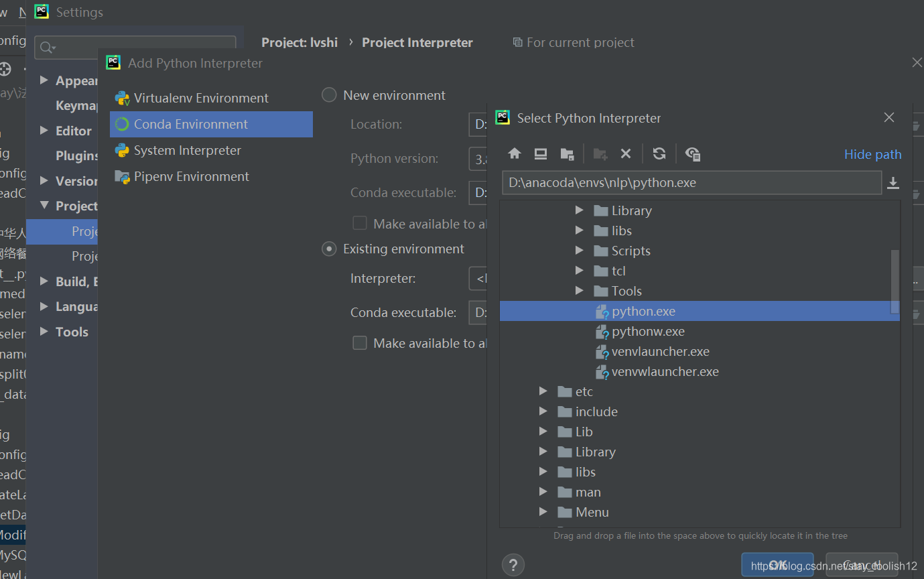This screenshot has width=924, height=579.
Task: Expand the Tools settings category
Action: (x=44, y=331)
